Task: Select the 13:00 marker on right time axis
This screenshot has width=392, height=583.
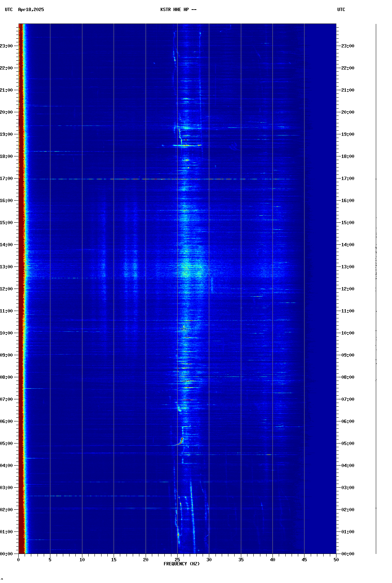Action: click(348, 267)
